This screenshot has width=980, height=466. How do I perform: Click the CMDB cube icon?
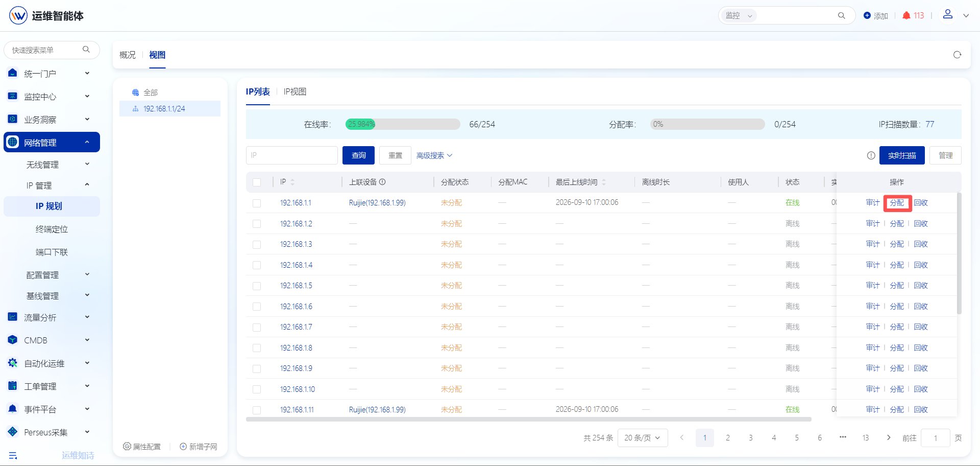click(x=13, y=340)
